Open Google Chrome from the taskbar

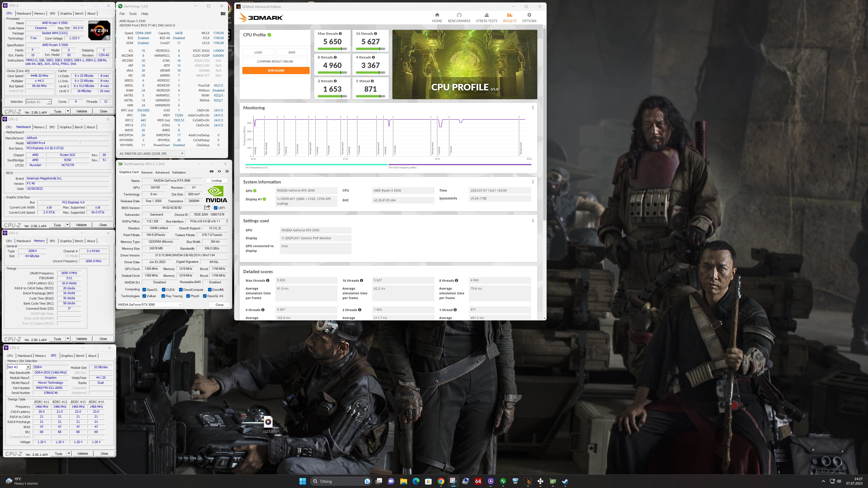coord(441,481)
